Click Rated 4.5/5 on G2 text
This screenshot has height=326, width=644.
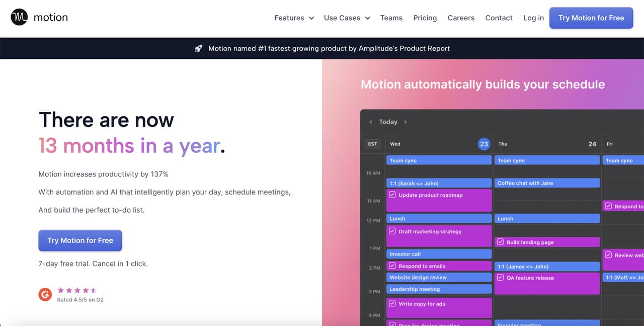click(x=80, y=299)
